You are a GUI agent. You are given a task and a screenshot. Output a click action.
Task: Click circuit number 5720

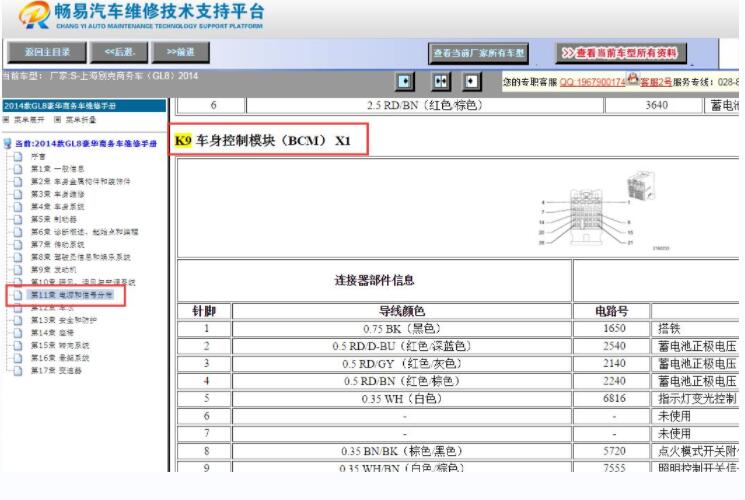coord(614,451)
